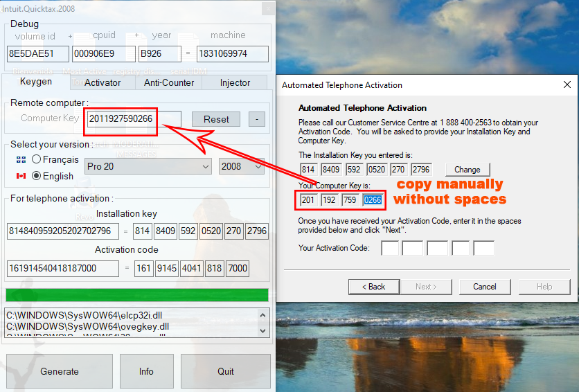Click the Canada flag icon beside English
Image resolution: width=579 pixels, height=392 pixels.
21,176
